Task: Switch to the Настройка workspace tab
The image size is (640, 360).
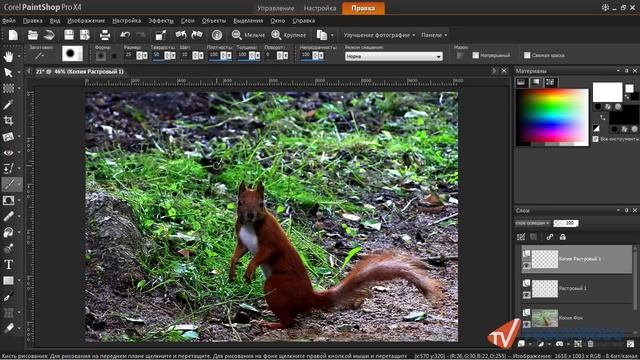Action: click(x=320, y=8)
